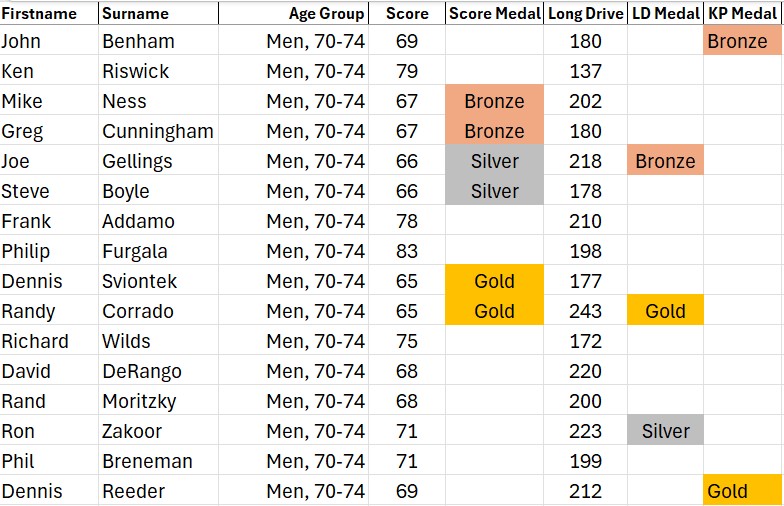Click the Long Drive column header

pyautogui.click(x=586, y=14)
